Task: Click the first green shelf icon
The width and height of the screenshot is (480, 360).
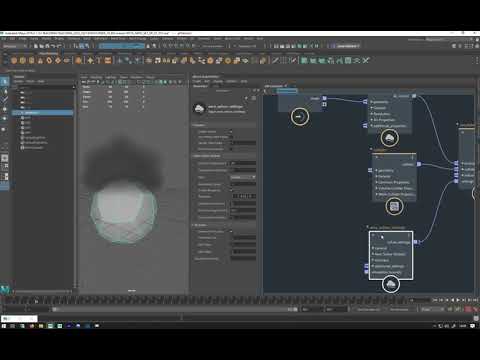Action: [x=304, y=60]
